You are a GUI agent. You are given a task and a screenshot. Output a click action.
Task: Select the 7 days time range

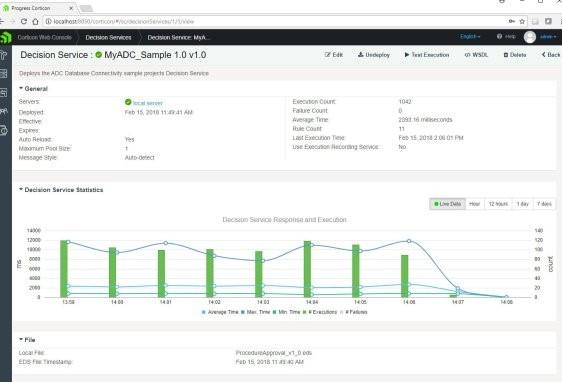click(544, 204)
